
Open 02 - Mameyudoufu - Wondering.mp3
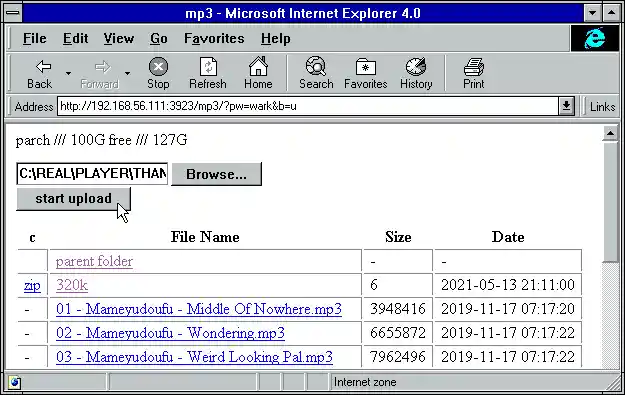(170, 333)
